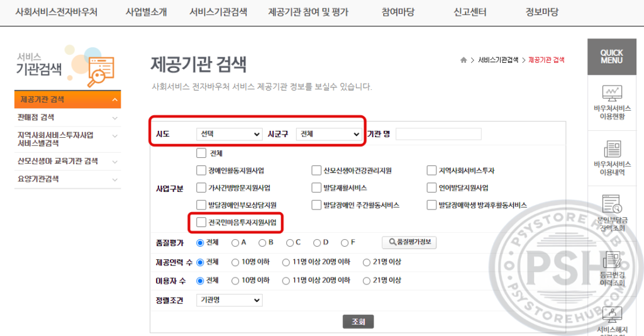The width and height of the screenshot is (644, 336).
Task: Open the 바우처서비스 이용현황 quick menu icon
Action: coord(612,94)
